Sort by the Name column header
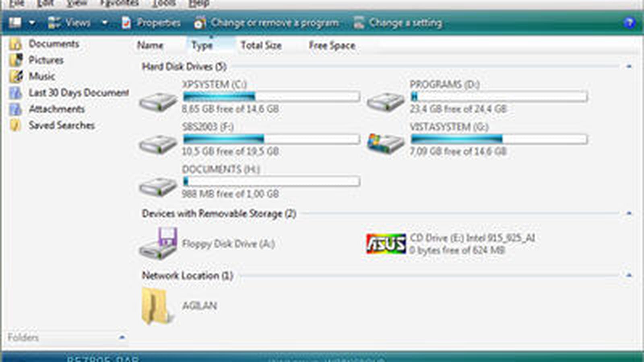 coord(150,45)
